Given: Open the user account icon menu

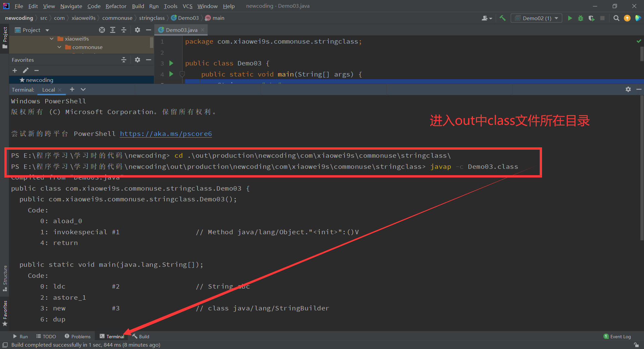Looking at the screenshot, I should coord(487,18).
